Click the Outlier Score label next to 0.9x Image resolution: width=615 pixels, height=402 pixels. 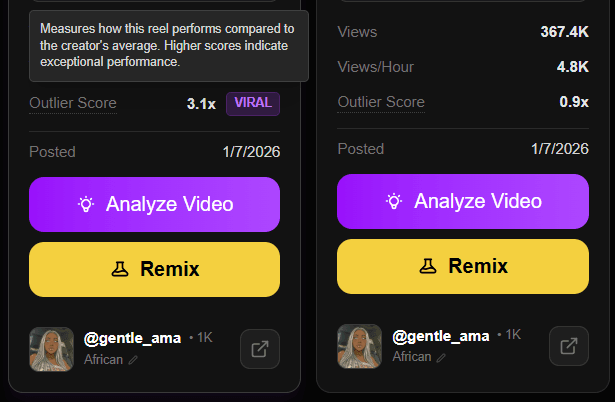point(381,102)
